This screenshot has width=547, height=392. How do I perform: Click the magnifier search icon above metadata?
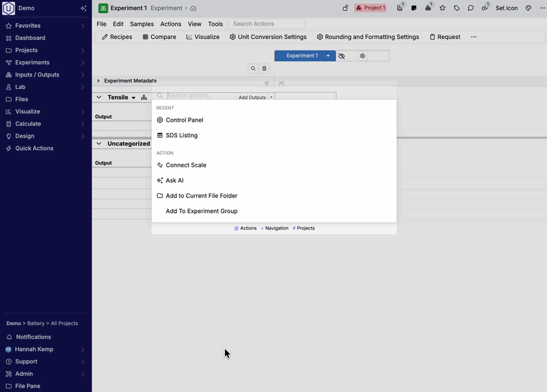point(253,68)
